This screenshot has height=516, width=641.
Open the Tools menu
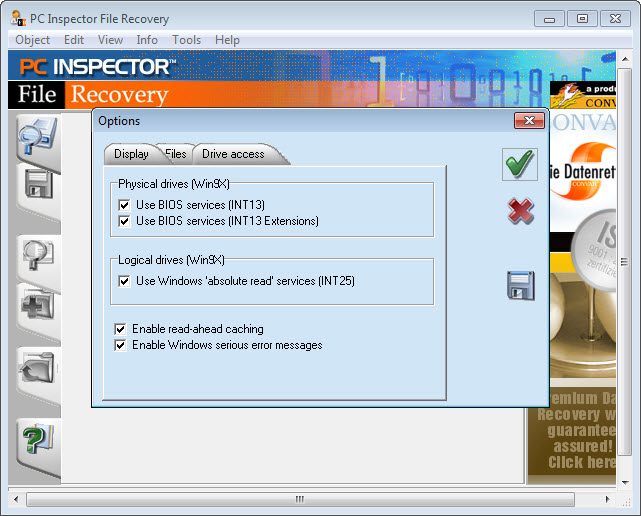click(x=187, y=40)
